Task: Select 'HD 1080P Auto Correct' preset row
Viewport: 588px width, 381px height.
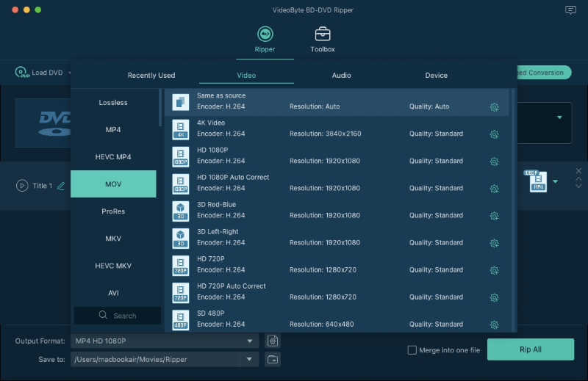Action: tap(337, 184)
